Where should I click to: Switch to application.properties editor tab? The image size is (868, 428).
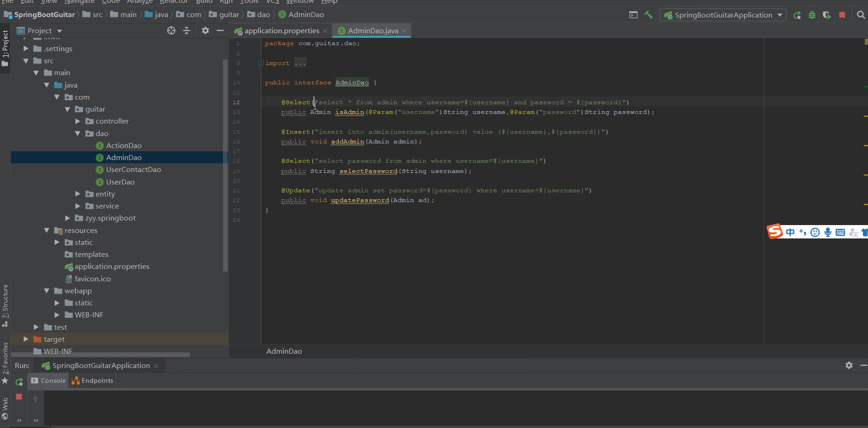[281, 31]
